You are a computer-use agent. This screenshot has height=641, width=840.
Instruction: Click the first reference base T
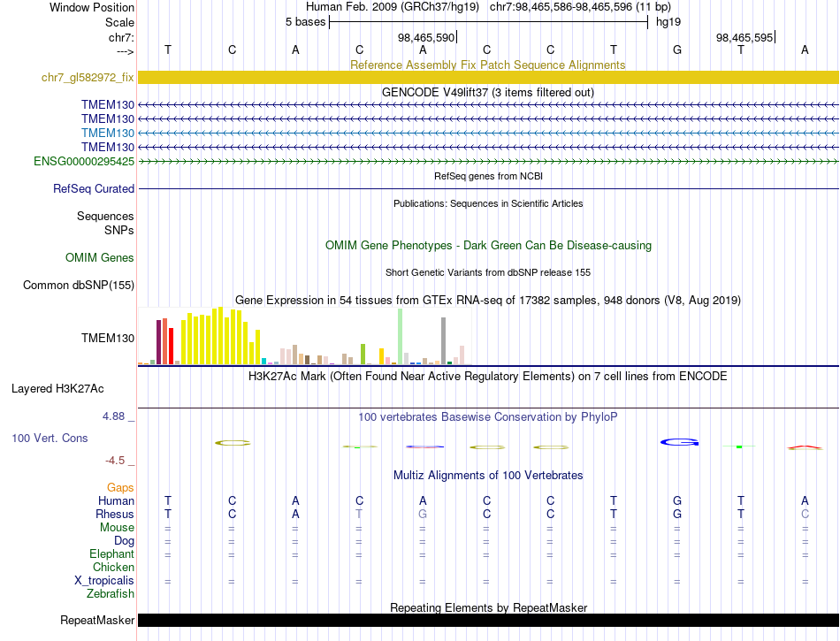pos(168,50)
